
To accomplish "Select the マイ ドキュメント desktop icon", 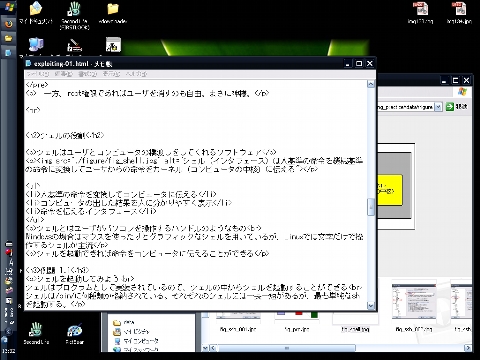I will [36, 13].
